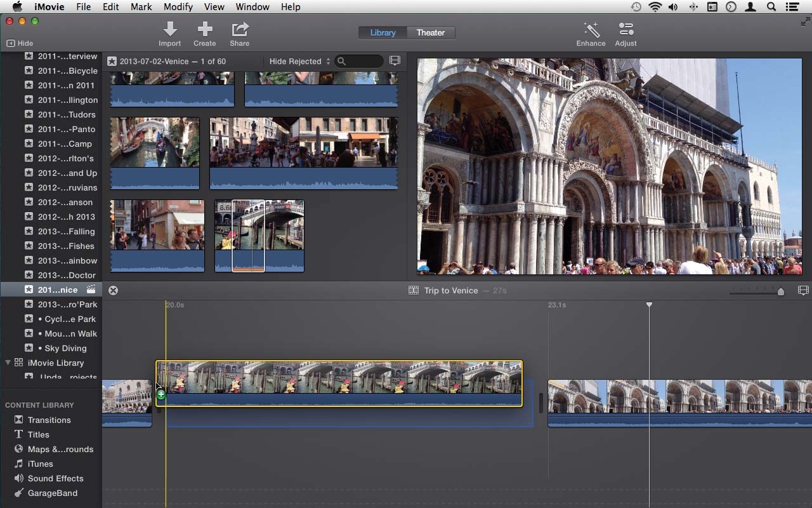Open the File menu
The image size is (812, 508).
pyautogui.click(x=83, y=7)
